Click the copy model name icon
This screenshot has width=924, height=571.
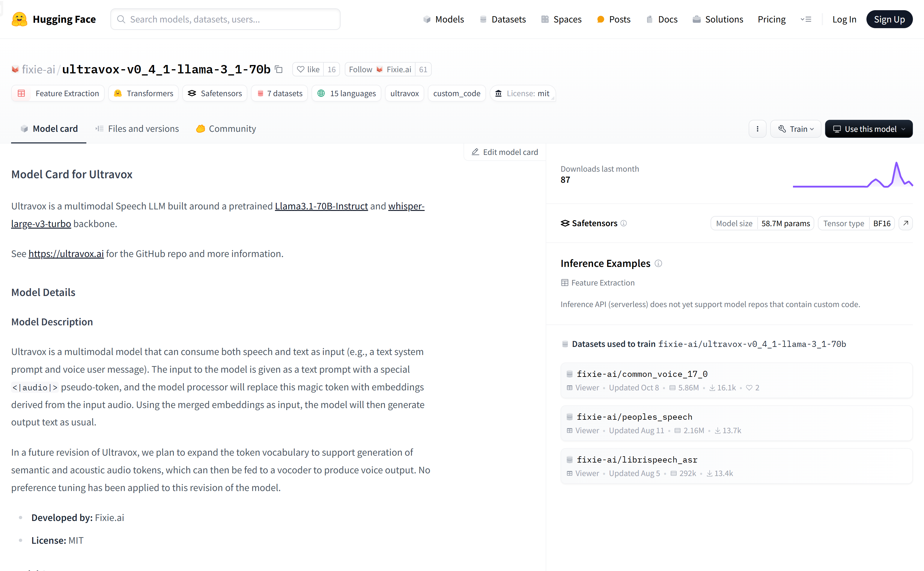(279, 69)
